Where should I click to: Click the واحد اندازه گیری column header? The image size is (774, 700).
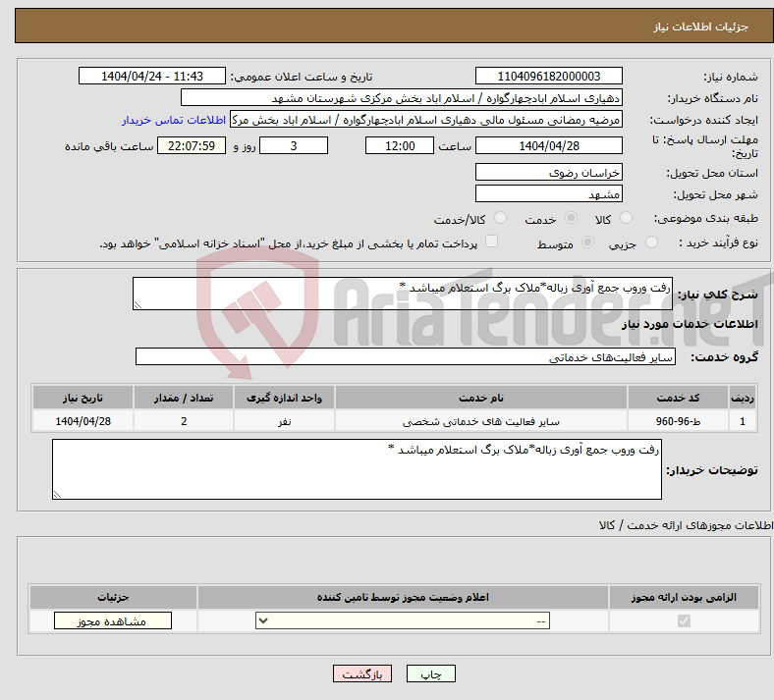click(x=284, y=398)
